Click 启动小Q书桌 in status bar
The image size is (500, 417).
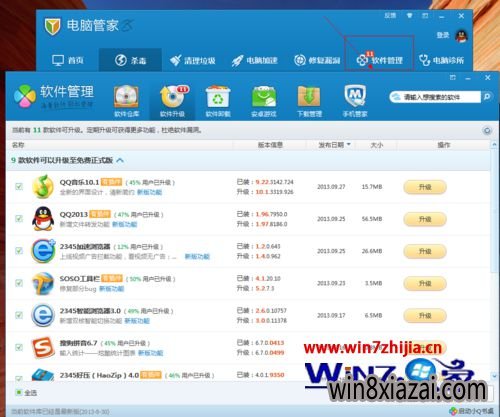pos(472,411)
